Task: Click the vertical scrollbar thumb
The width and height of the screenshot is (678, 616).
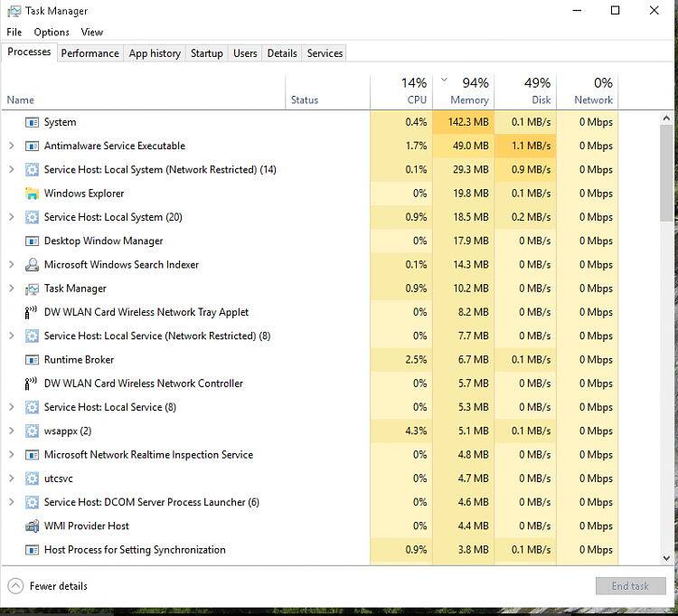Action: click(x=666, y=173)
